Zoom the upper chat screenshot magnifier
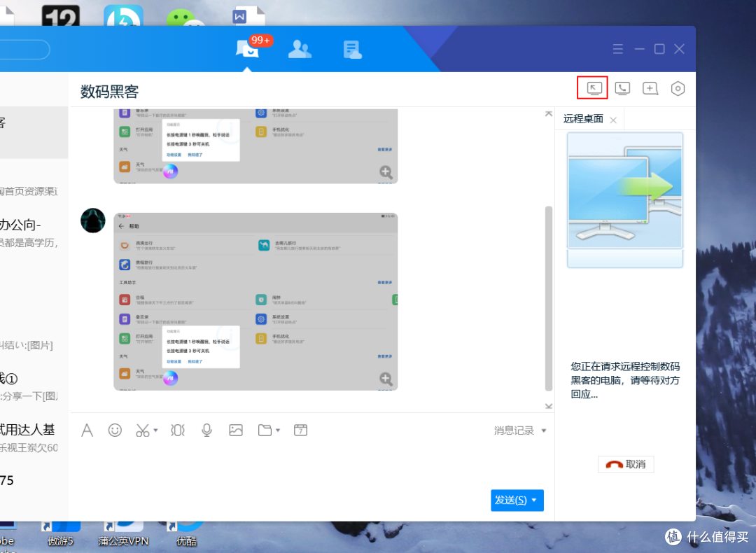This screenshot has width=756, height=553. click(x=386, y=172)
